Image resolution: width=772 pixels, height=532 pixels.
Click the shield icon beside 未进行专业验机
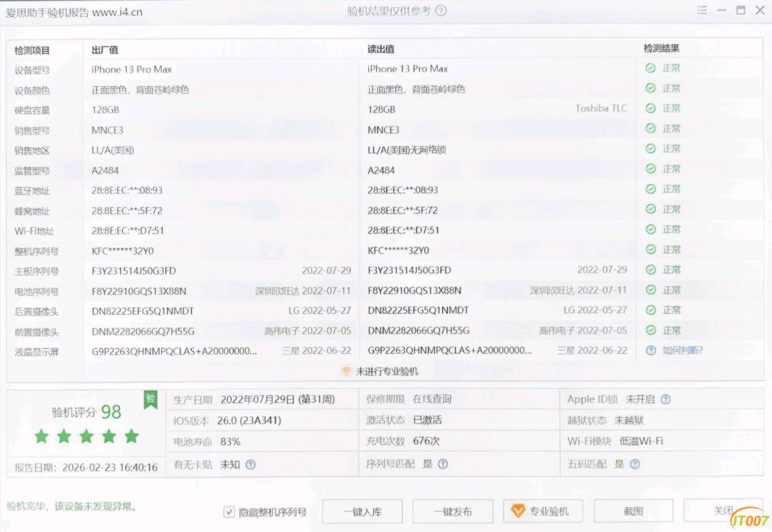coord(346,371)
